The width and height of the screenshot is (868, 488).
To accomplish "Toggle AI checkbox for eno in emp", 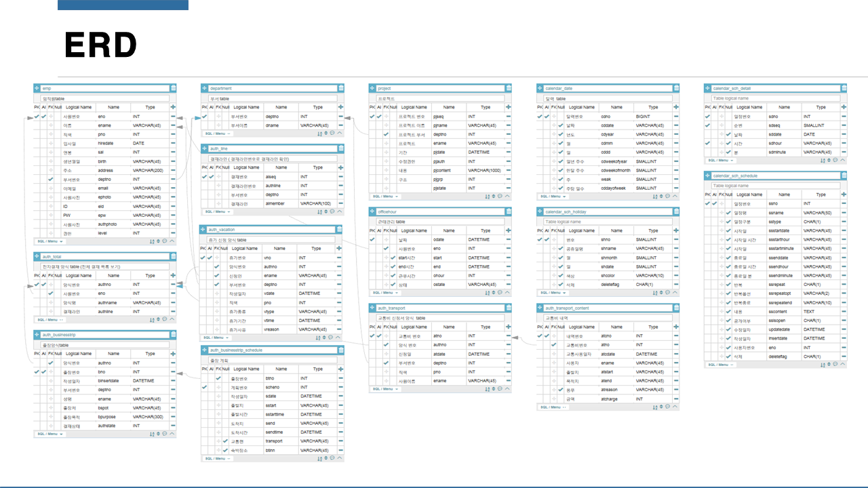I will (44, 117).
